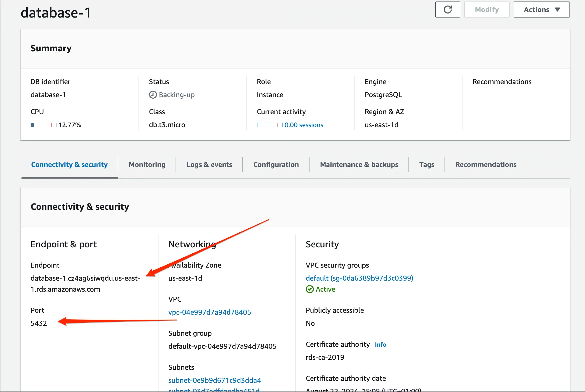Click the Modify button

pyautogui.click(x=486, y=10)
